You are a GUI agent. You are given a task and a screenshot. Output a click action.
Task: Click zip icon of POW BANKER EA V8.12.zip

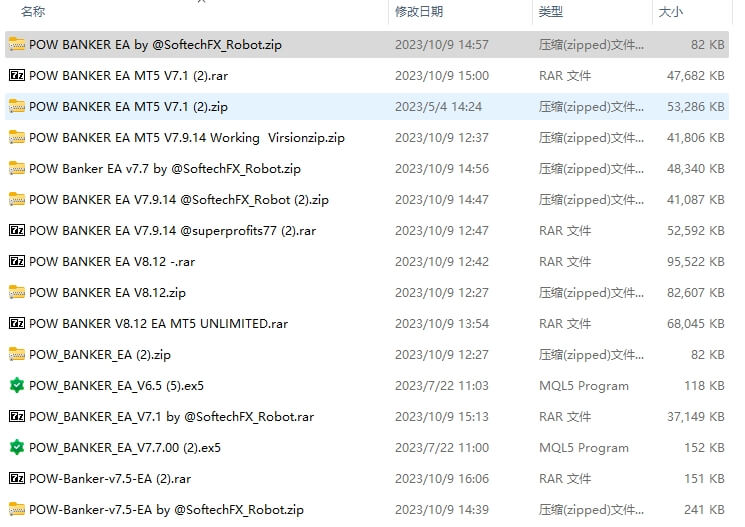click(x=17, y=292)
